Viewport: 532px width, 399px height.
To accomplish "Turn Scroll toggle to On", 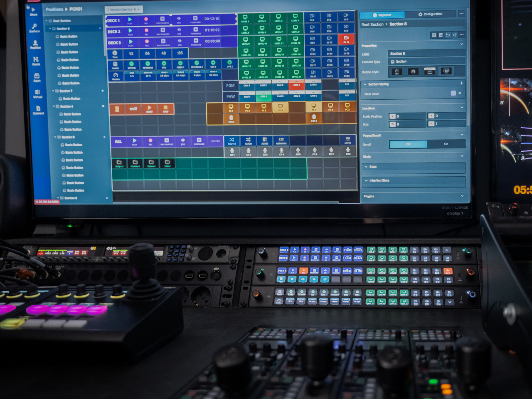I will click(x=446, y=144).
